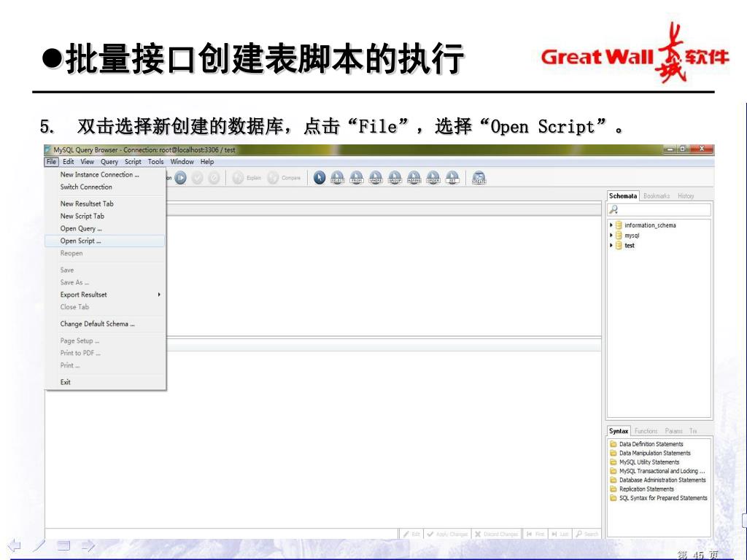Expand the information_schema database node
The height and width of the screenshot is (560, 747).
[x=611, y=225]
